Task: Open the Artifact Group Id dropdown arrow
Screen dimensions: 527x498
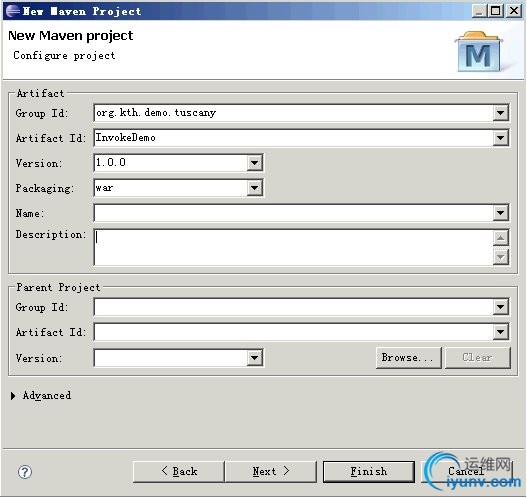Action: tap(500, 113)
